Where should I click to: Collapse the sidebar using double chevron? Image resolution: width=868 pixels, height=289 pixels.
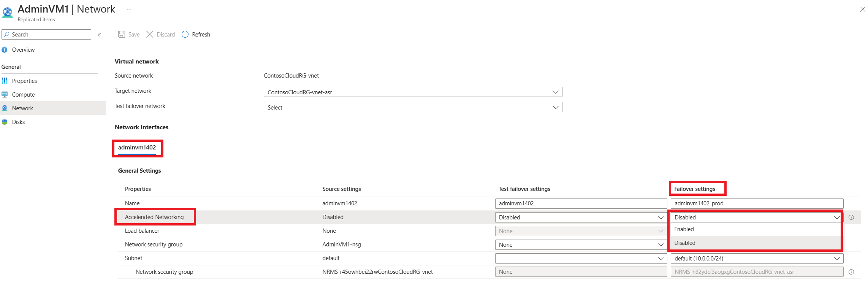[100, 35]
